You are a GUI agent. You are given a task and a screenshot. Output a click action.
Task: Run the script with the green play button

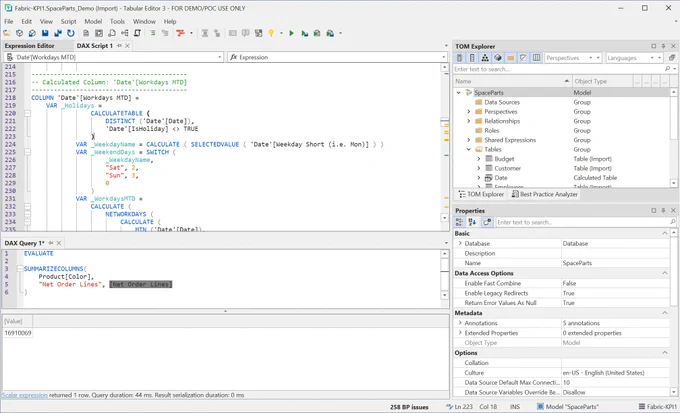(291, 33)
